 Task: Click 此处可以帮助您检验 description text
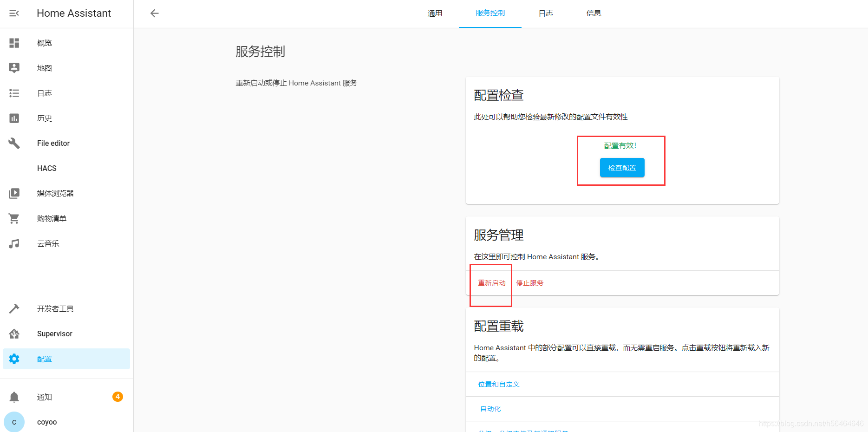[551, 117]
